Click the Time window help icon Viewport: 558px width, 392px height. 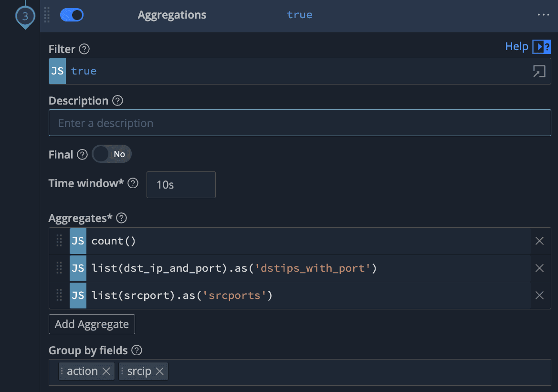(133, 183)
